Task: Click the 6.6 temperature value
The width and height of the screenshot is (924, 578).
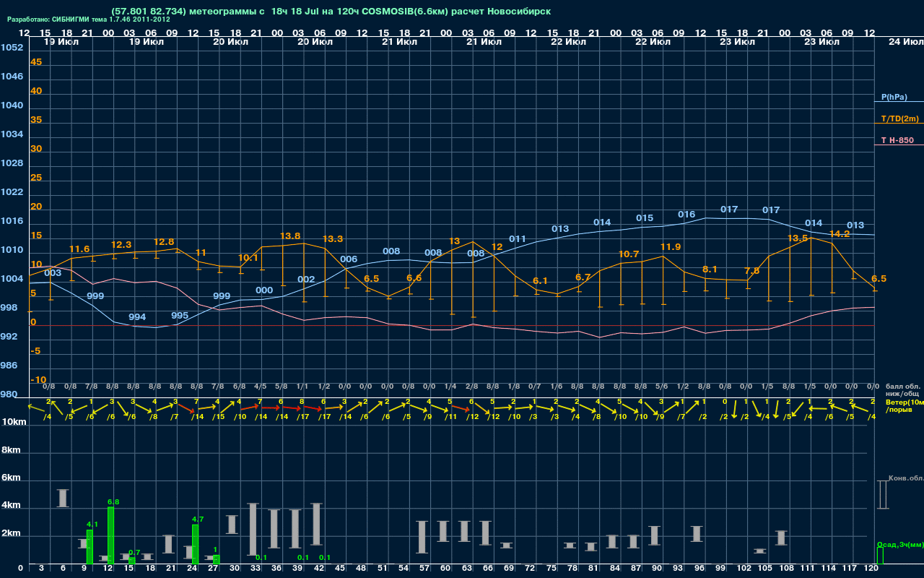Action: (414, 278)
